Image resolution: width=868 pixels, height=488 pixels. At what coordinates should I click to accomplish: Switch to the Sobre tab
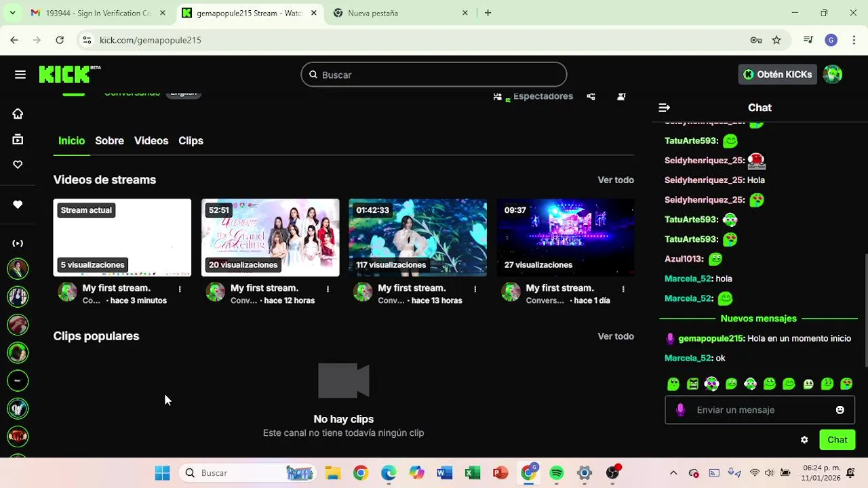(109, 141)
